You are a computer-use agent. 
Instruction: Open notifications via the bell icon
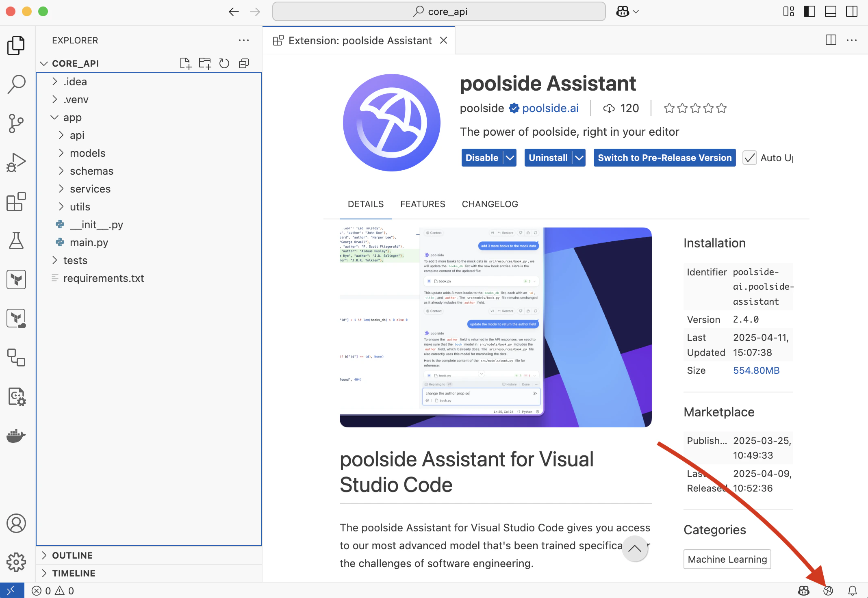click(853, 591)
